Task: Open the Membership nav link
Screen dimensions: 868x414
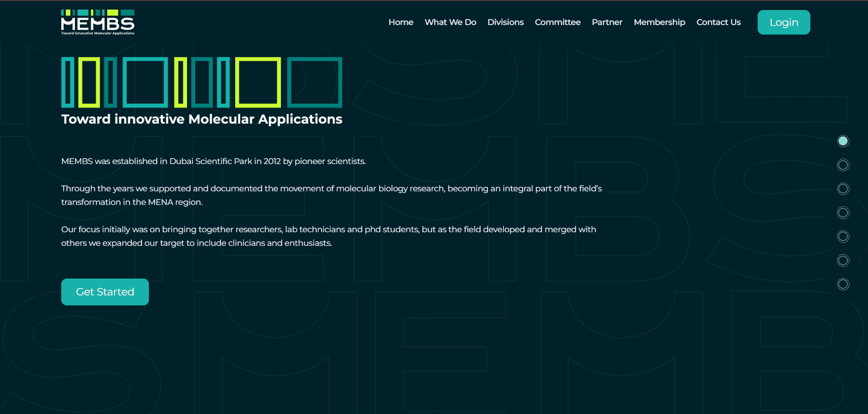Action: coord(659,22)
